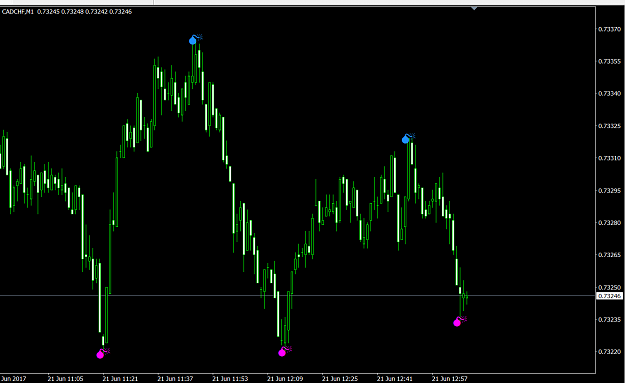
Task: Click the 21 Jun 11:53 time label
Action: tap(230, 379)
